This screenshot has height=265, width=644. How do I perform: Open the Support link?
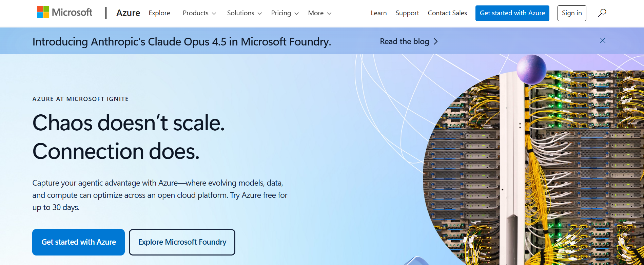point(407,13)
